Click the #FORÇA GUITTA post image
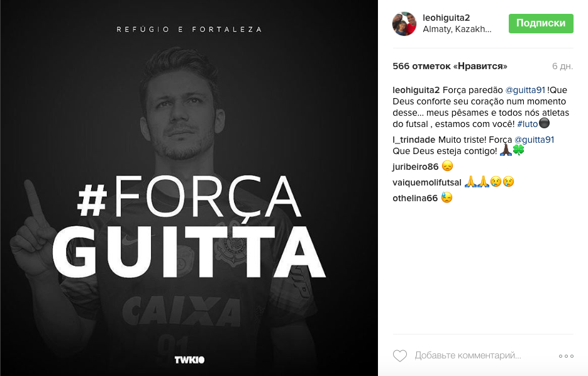Image resolution: width=588 pixels, height=376 pixels. (189, 188)
